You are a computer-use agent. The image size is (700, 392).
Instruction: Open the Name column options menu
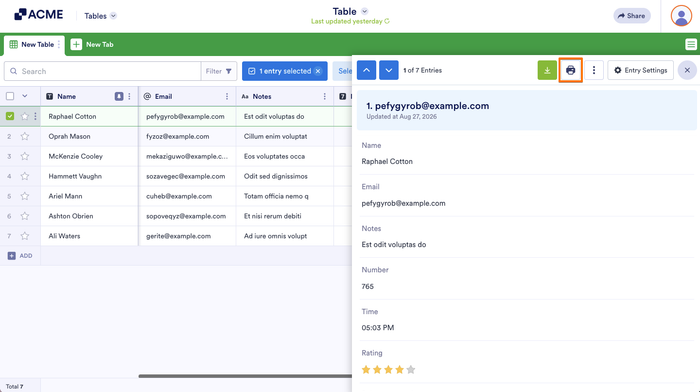pos(129,96)
